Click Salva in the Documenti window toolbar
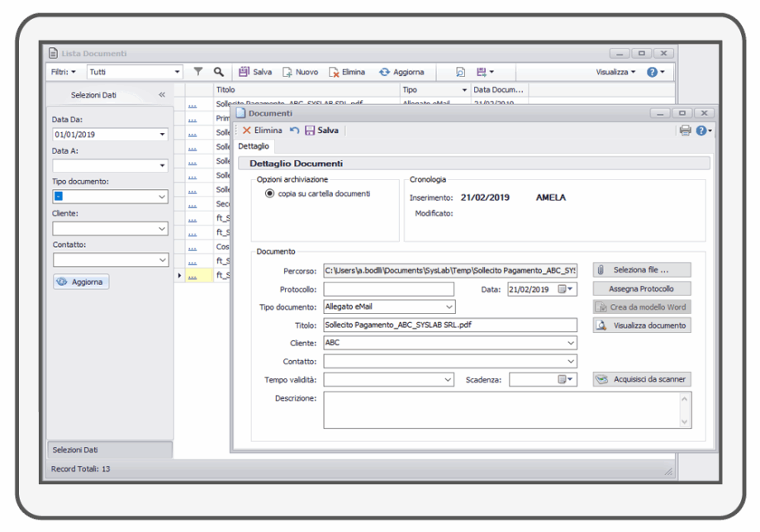Image resolution: width=760 pixels, height=532 pixels. 321,131
